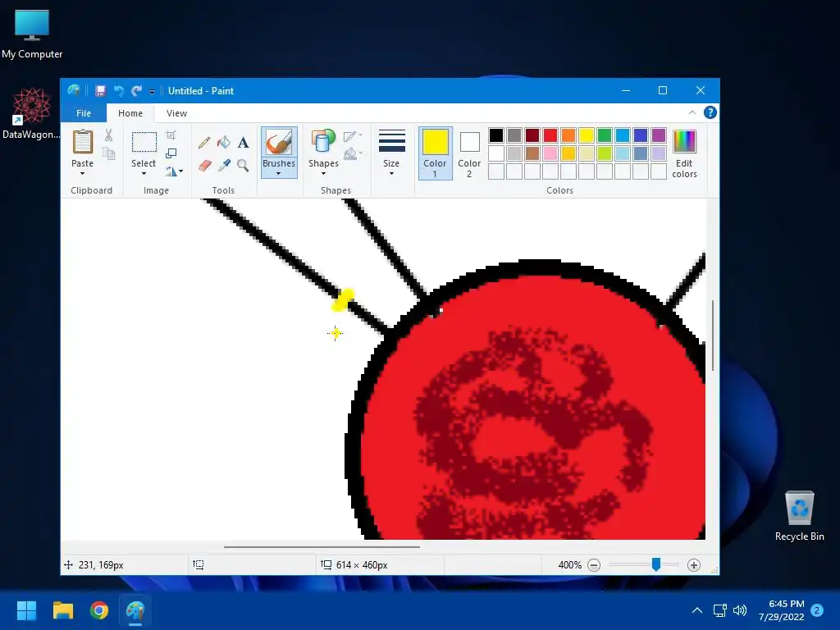Viewport: 840px width, 630px height.
Task: Click Paint app icon in title bar
Action: (x=74, y=90)
